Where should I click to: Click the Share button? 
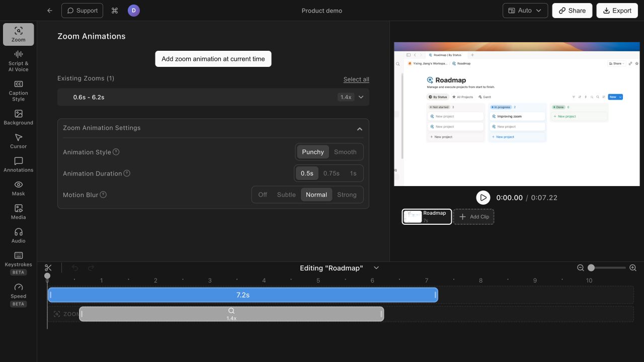[x=573, y=11]
